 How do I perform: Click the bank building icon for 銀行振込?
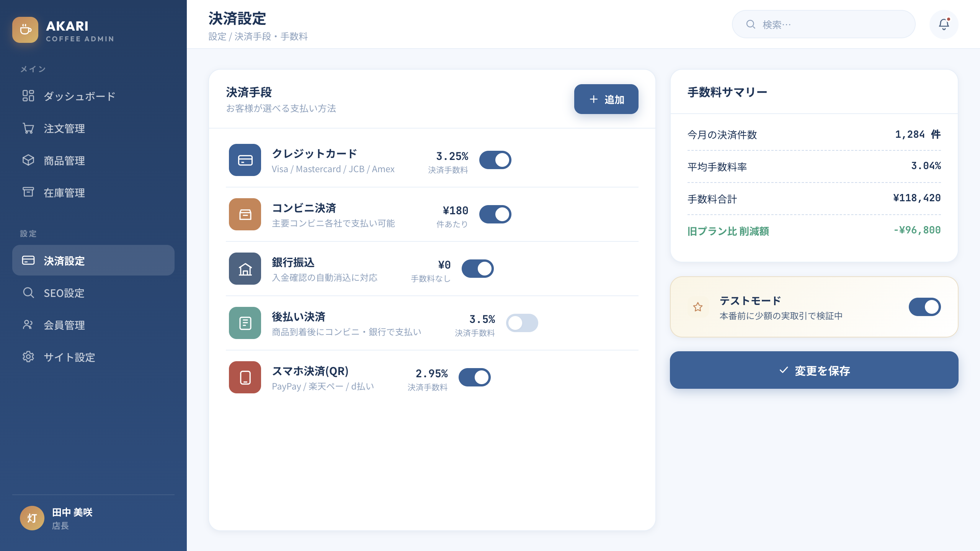(x=245, y=269)
